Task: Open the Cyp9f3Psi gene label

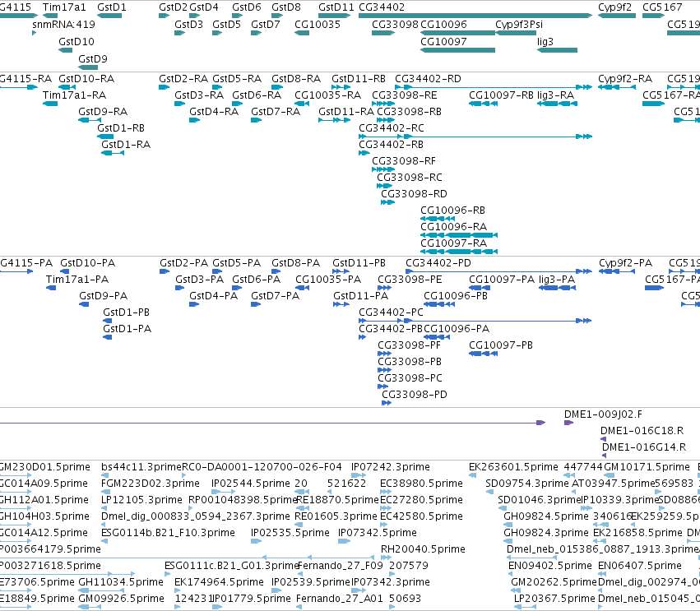Action: (x=519, y=25)
